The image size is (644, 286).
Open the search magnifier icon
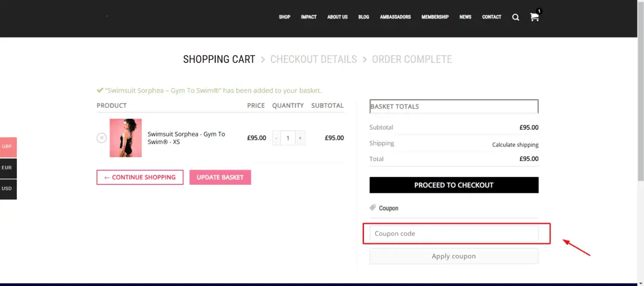(515, 17)
